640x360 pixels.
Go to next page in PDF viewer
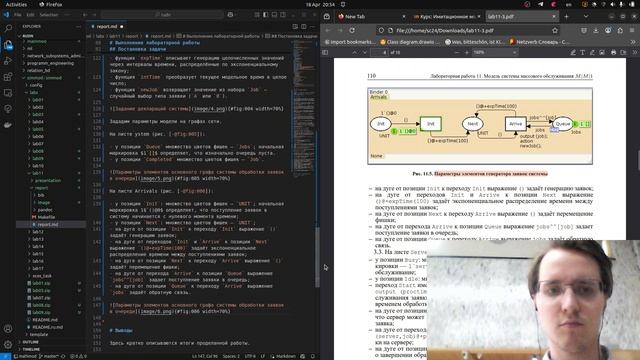click(364, 52)
